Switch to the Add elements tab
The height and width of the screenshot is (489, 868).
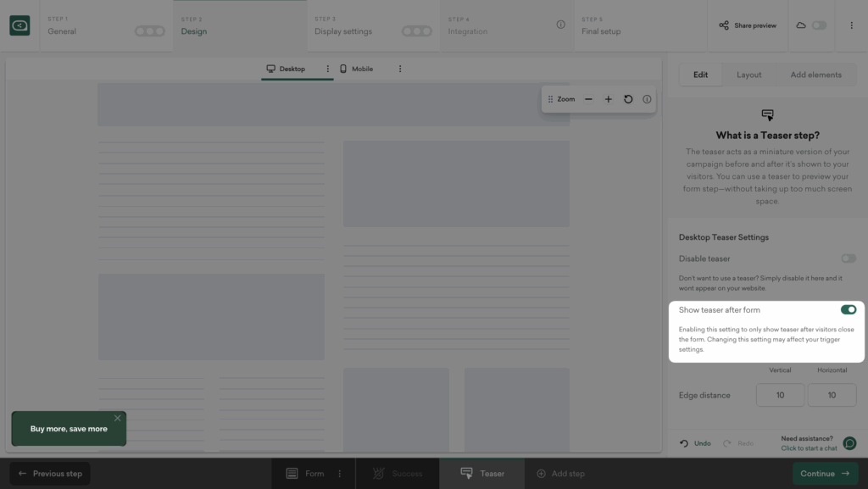[x=815, y=75]
